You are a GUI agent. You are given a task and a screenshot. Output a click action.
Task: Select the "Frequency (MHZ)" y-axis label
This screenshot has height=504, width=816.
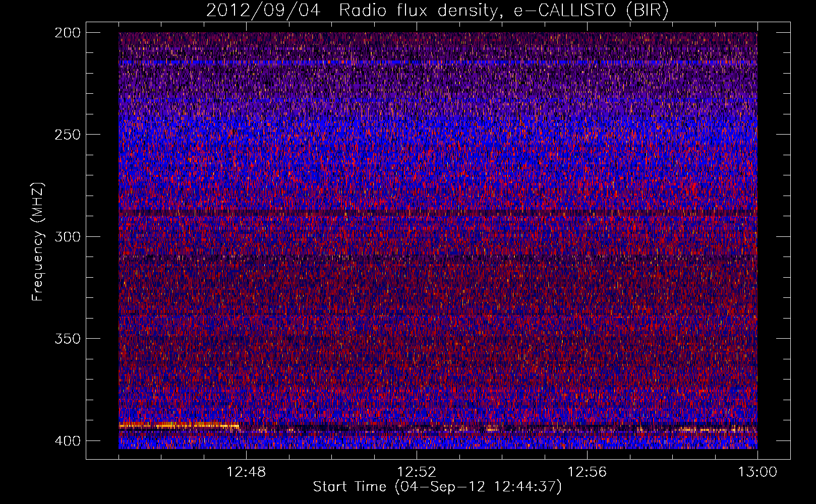coord(38,242)
